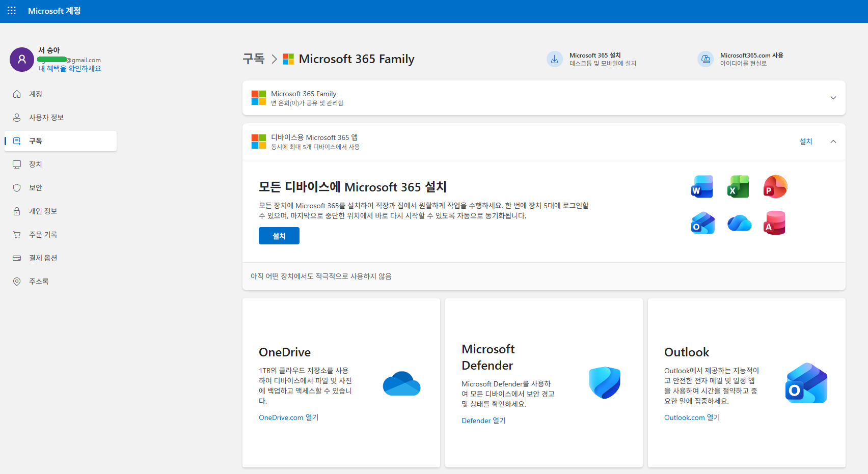Click the Microsoft Defender card heading
868x474 pixels.
(488, 357)
